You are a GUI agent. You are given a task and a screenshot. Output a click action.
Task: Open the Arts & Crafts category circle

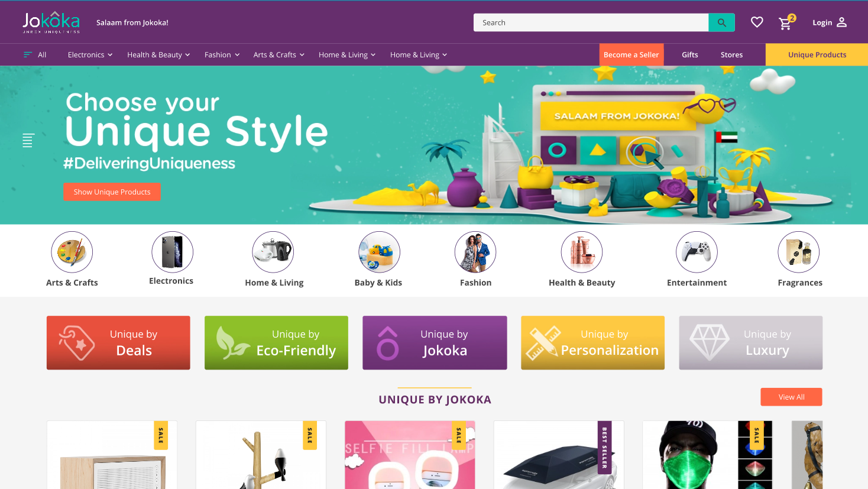point(72,252)
